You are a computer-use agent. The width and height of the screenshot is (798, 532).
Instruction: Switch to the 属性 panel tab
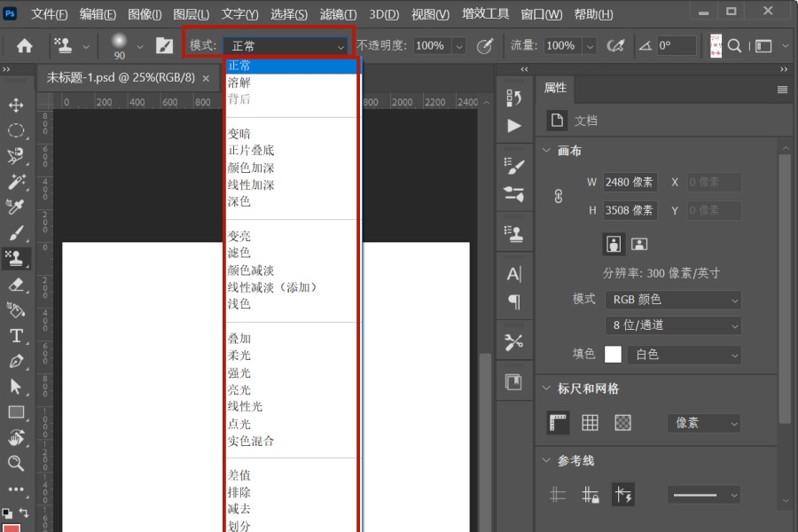tap(555, 88)
